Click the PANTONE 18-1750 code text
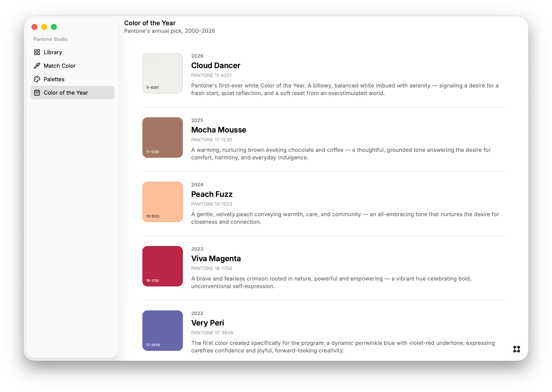The height and width of the screenshot is (392, 552). pos(212,268)
